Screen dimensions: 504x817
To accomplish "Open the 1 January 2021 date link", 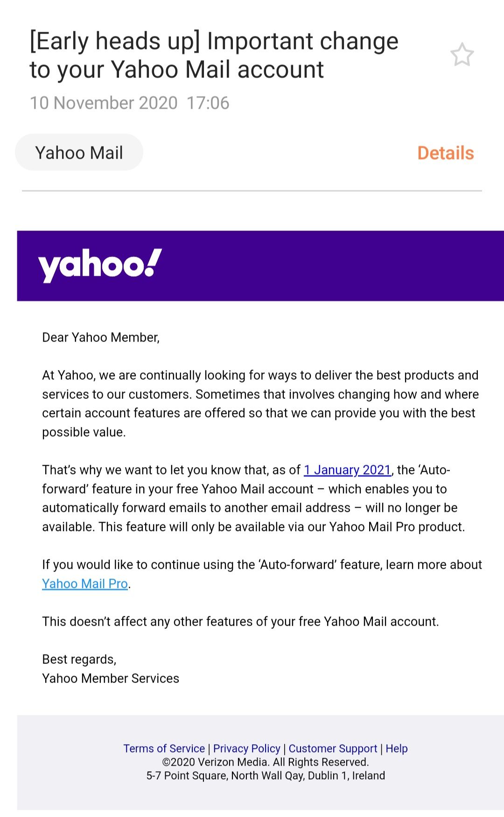I will [x=347, y=470].
